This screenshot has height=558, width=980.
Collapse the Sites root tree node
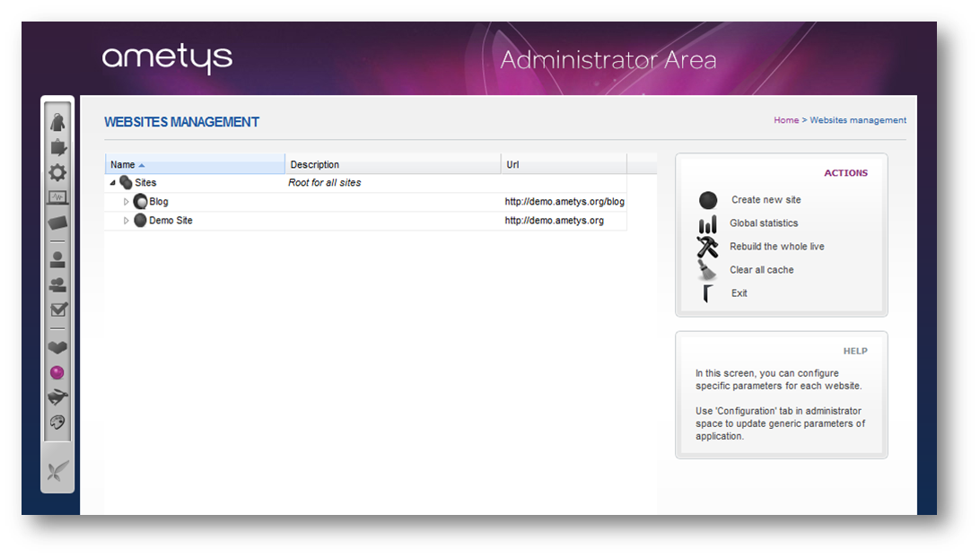[113, 181]
